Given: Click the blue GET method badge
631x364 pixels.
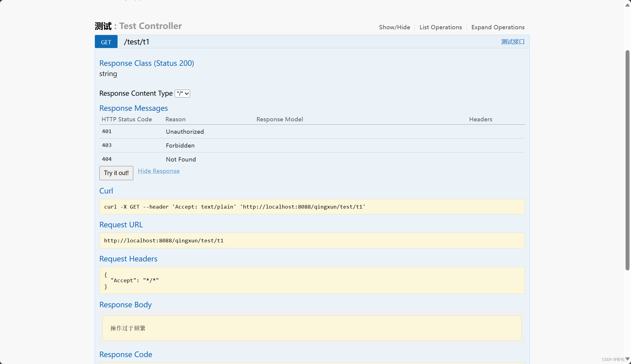Looking at the screenshot, I should 106,42.
